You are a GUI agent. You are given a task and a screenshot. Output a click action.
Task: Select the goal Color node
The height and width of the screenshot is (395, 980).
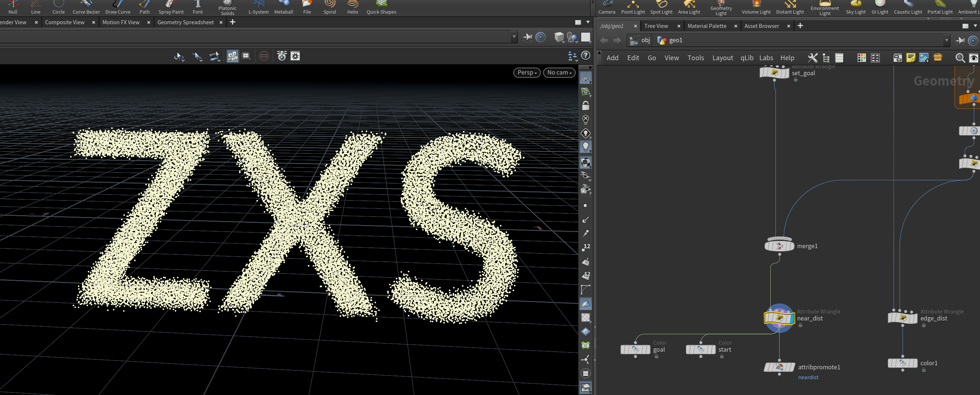coord(635,349)
